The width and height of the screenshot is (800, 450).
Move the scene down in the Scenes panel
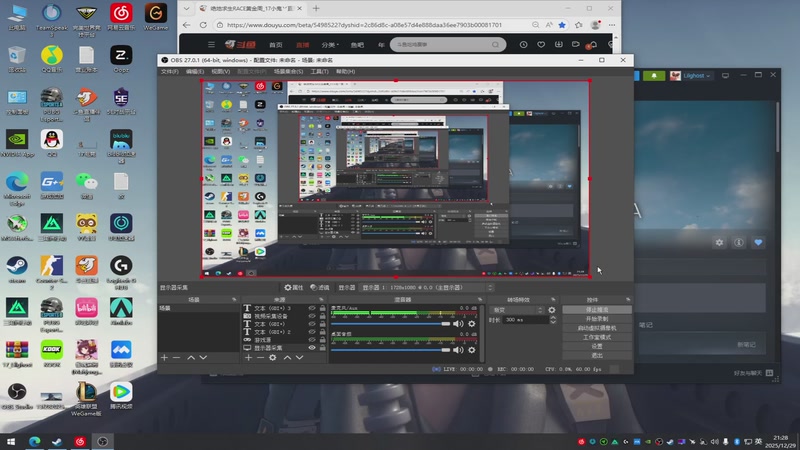[203, 358]
